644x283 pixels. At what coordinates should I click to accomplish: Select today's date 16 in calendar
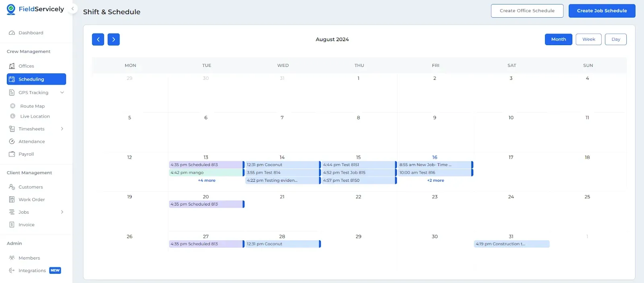[x=435, y=157]
